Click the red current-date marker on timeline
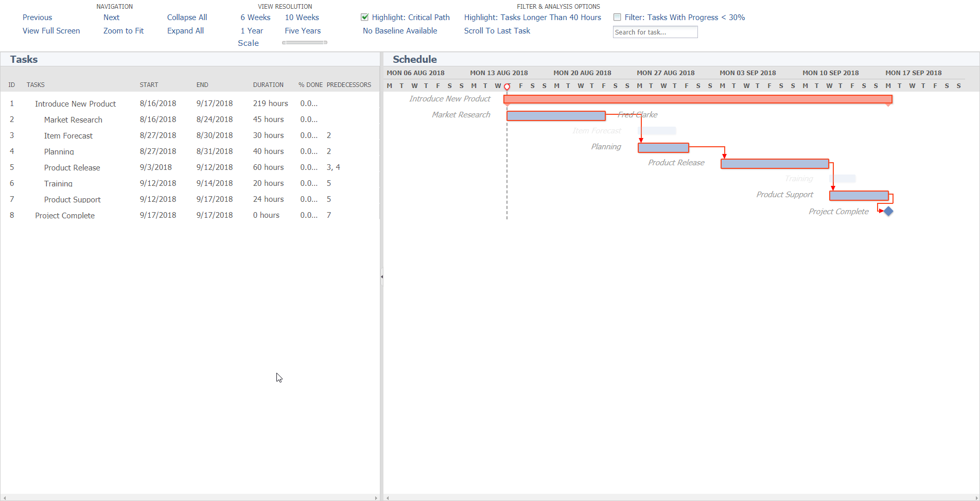Screen dimensions: 980x501 click(507, 87)
